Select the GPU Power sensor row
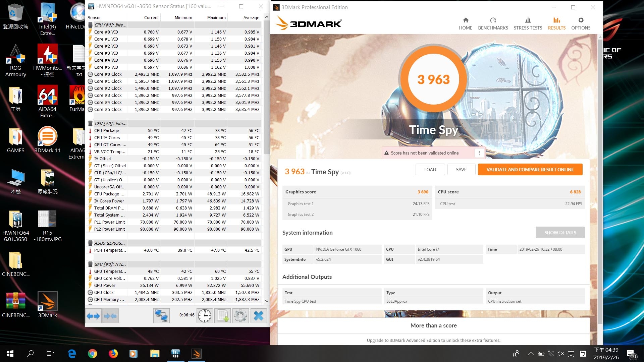This screenshot has width=644, height=362. point(174,285)
